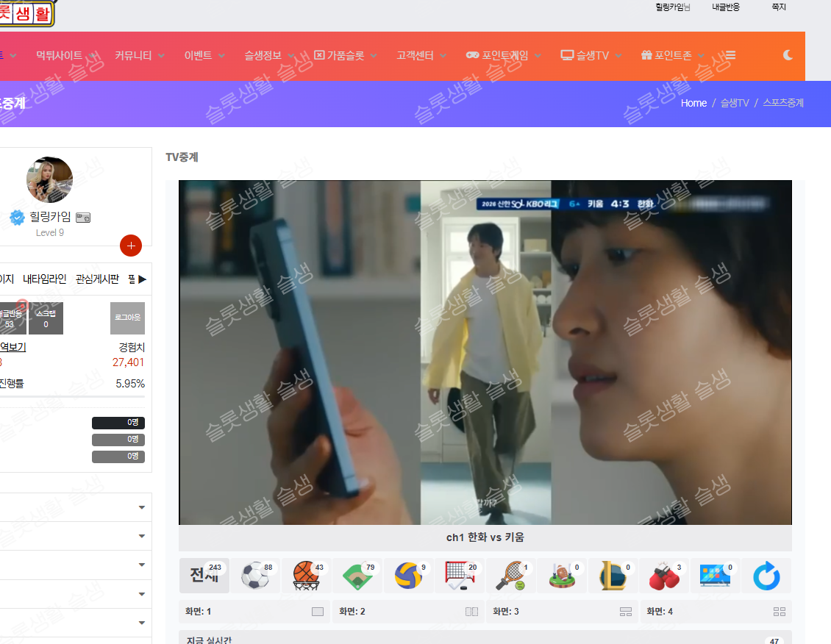Expand the 슬생TV dropdown in navigation

[591, 55]
